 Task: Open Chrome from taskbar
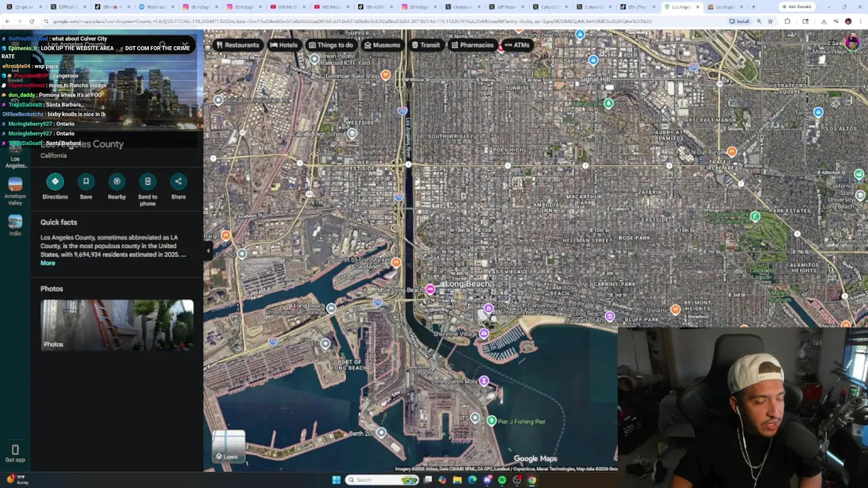pos(532,480)
